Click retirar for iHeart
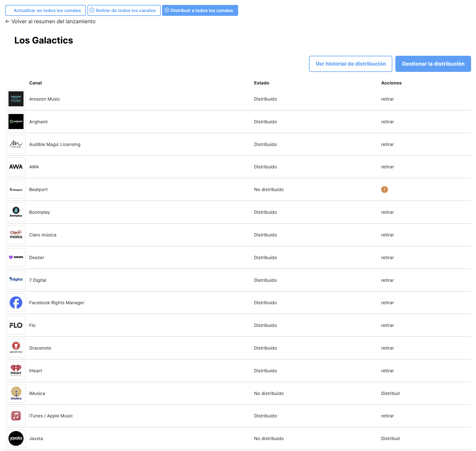 click(x=387, y=371)
